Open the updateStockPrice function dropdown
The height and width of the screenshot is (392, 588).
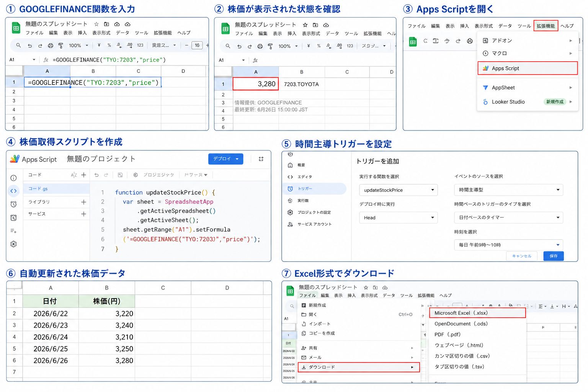click(398, 190)
